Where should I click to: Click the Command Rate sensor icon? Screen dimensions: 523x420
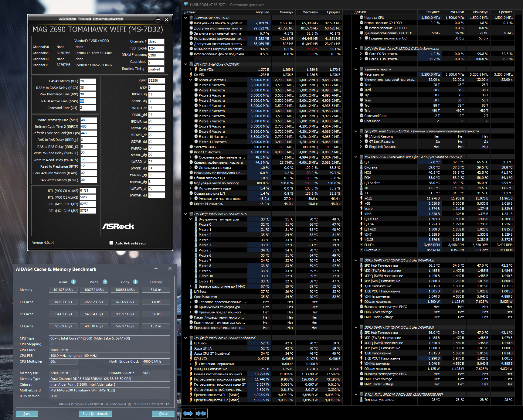click(362, 116)
